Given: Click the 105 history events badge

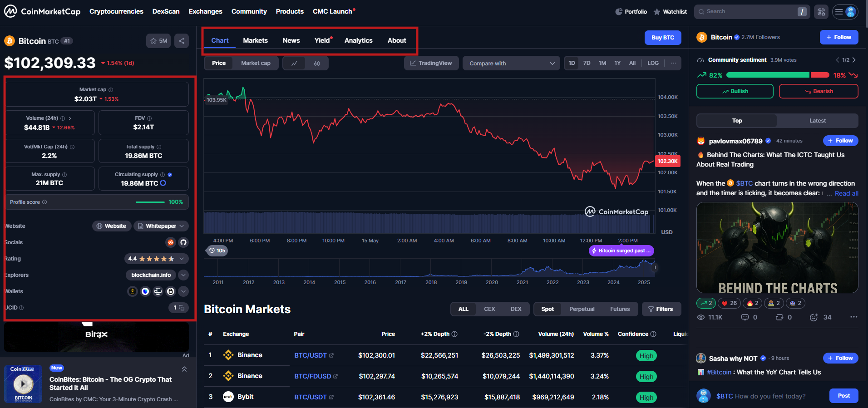Looking at the screenshot, I should pos(217,251).
